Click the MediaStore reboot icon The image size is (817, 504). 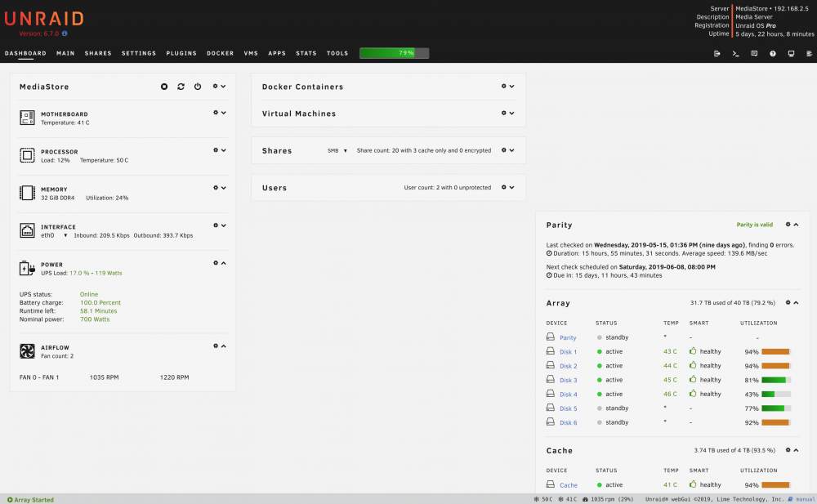[181, 87]
